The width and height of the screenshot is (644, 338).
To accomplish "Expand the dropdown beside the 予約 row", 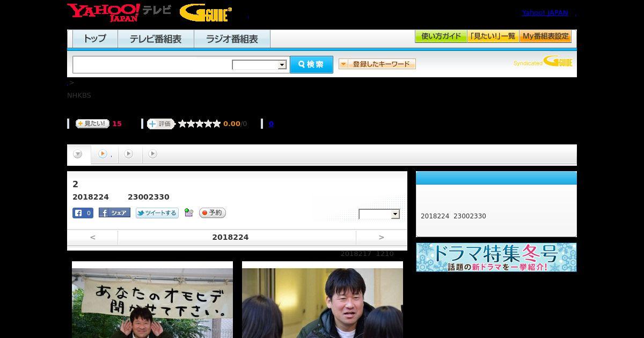I will pyautogui.click(x=379, y=214).
